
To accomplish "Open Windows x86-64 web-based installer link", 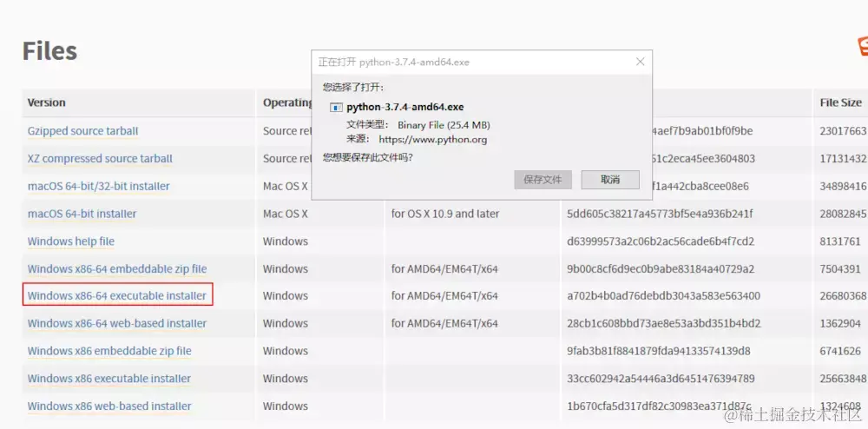I will coord(117,323).
